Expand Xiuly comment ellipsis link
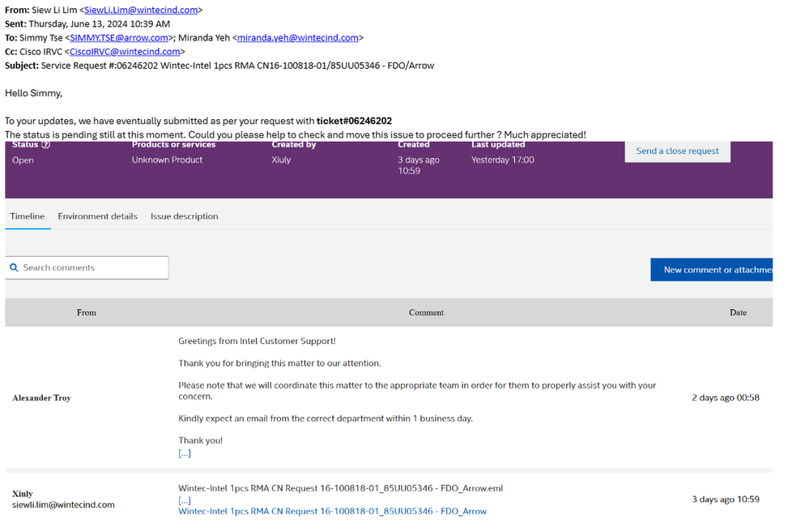 coord(185,500)
